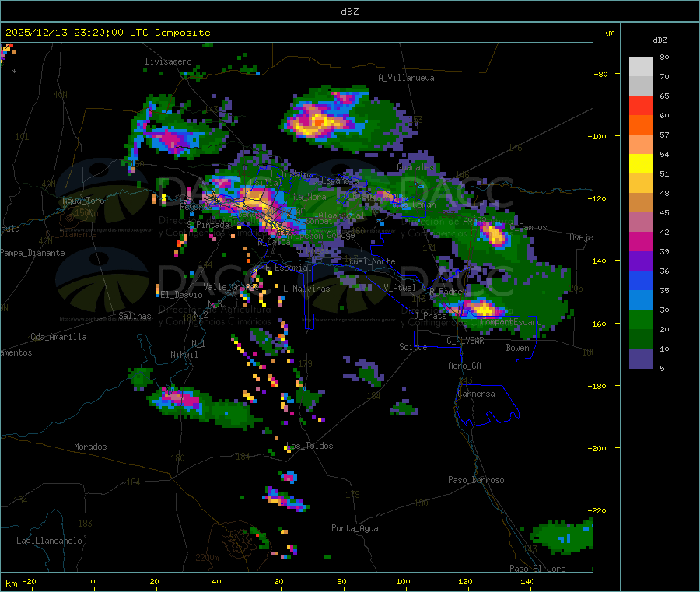Click the Divisadero map label

click(x=168, y=61)
